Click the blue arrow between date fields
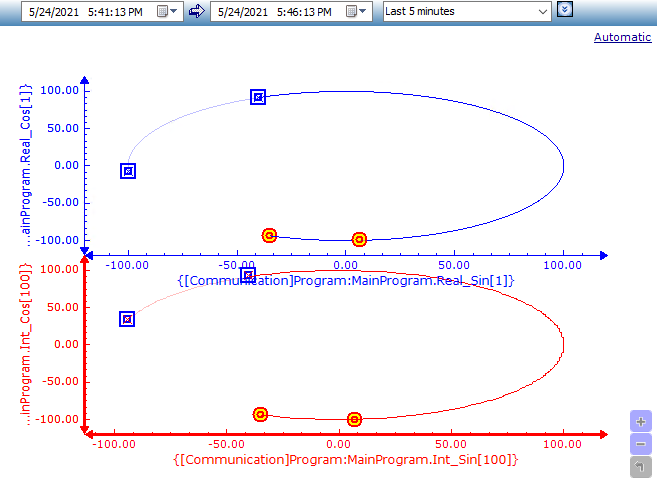This screenshot has width=657, height=483. [x=197, y=11]
